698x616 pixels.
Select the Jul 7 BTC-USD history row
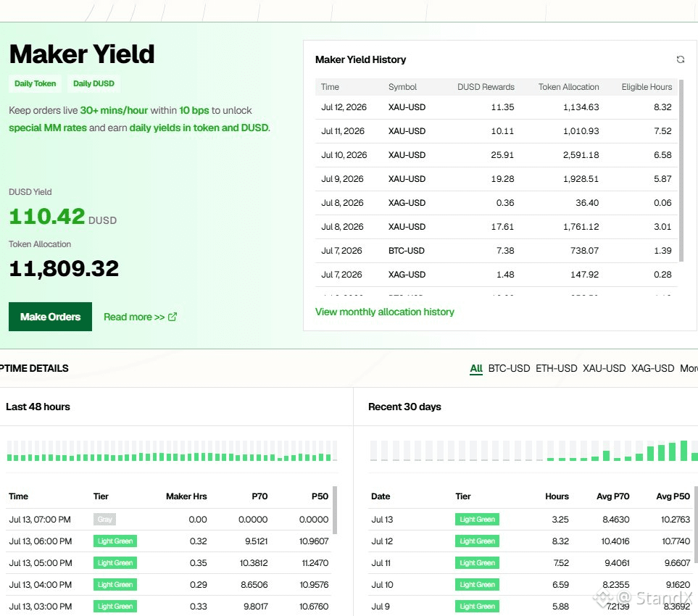tap(497, 251)
